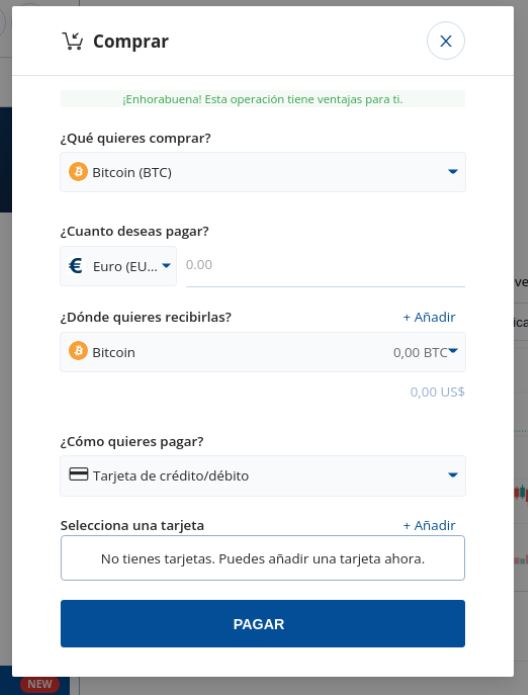Click the 0,00 US$ converted amount
The image size is (528, 695).
click(x=437, y=392)
